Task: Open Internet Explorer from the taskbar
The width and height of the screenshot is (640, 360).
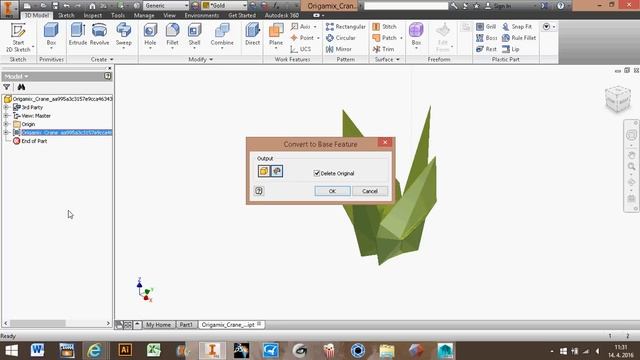Action: pos(95,351)
